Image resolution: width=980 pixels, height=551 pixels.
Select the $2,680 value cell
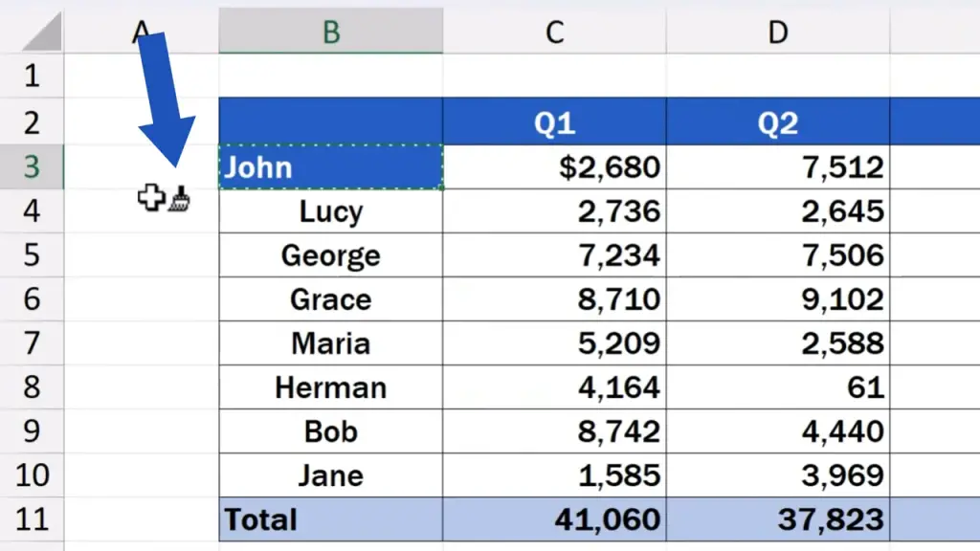point(554,167)
